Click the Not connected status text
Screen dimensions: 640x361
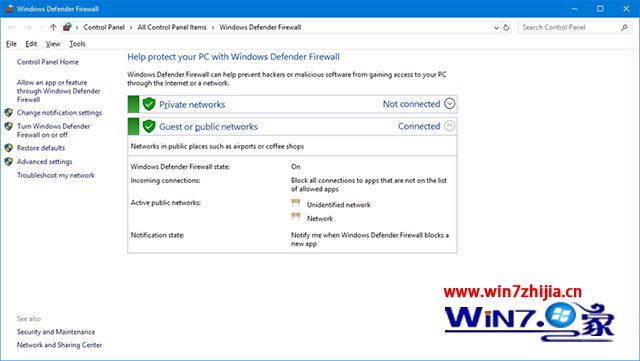coord(411,104)
